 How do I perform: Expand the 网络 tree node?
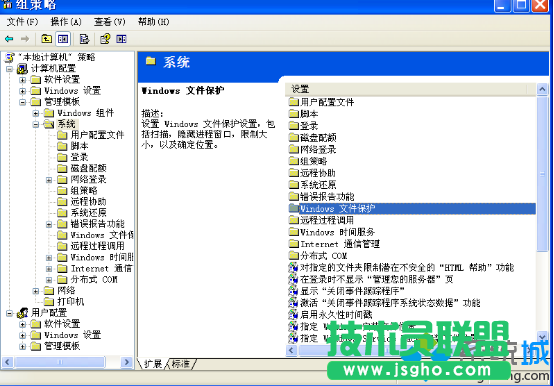point(36,291)
